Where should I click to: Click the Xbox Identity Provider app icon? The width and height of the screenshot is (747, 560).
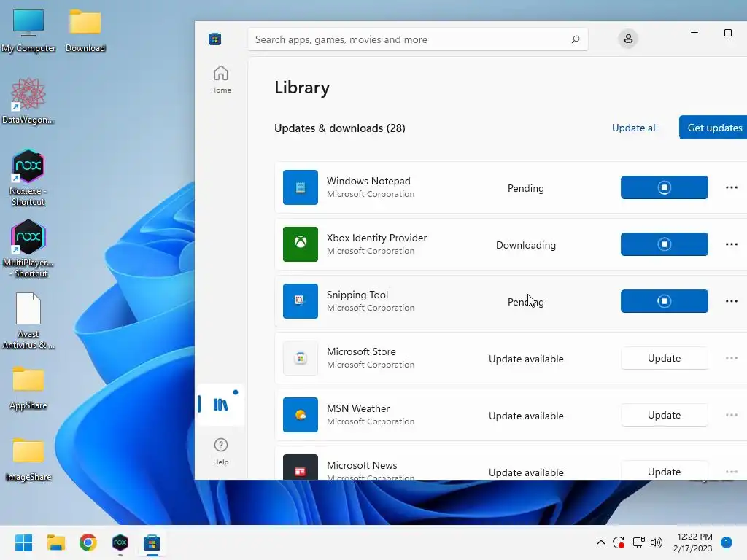point(300,244)
